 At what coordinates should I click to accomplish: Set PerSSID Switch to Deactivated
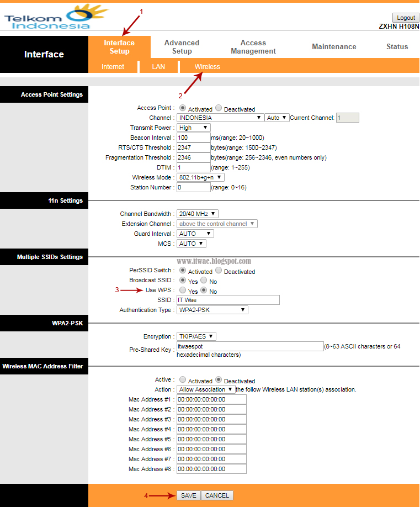(219, 270)
